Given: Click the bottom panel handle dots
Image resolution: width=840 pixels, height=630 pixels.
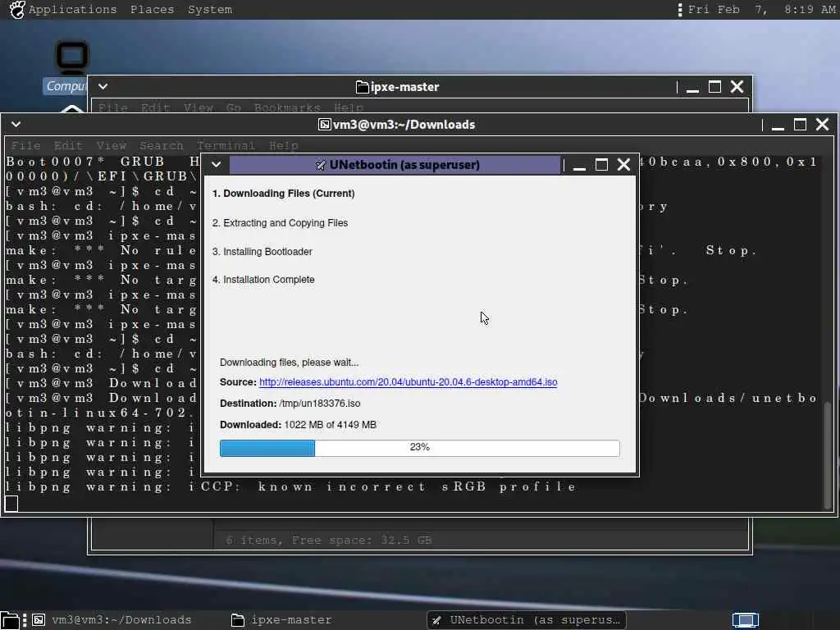Looking at the screenshot, I should coord(25,620).
